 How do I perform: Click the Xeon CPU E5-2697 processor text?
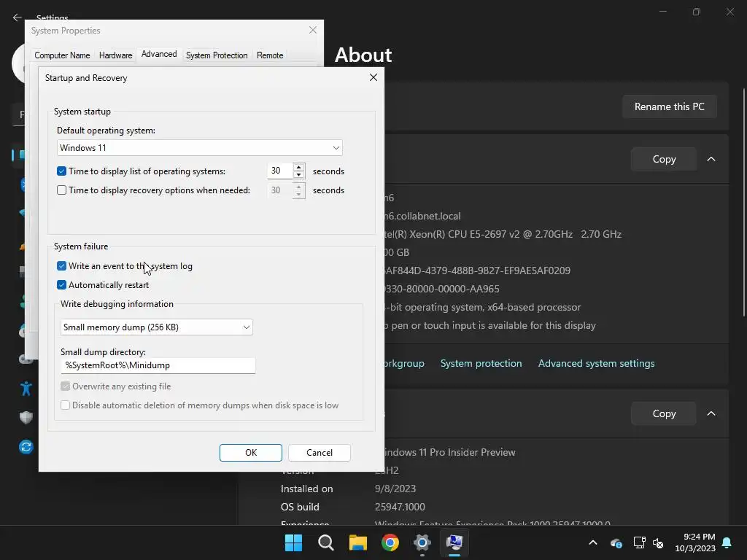[503, 234]
